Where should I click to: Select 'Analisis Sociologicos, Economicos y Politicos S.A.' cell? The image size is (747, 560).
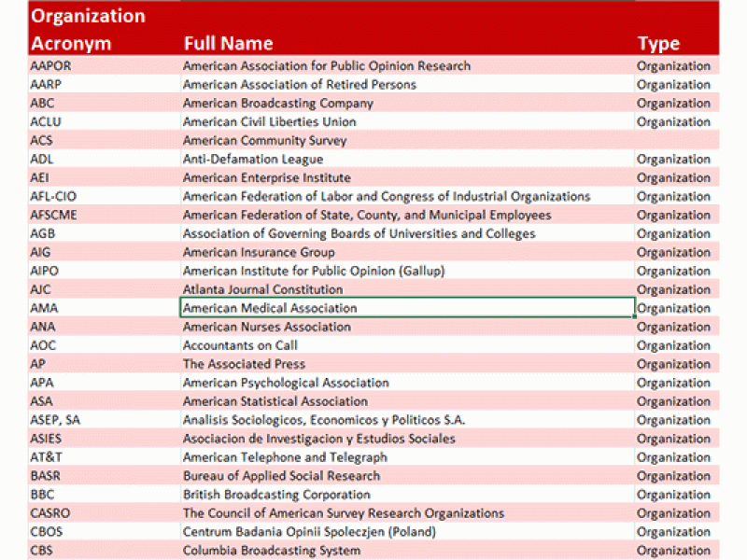(x=407, y=419)
